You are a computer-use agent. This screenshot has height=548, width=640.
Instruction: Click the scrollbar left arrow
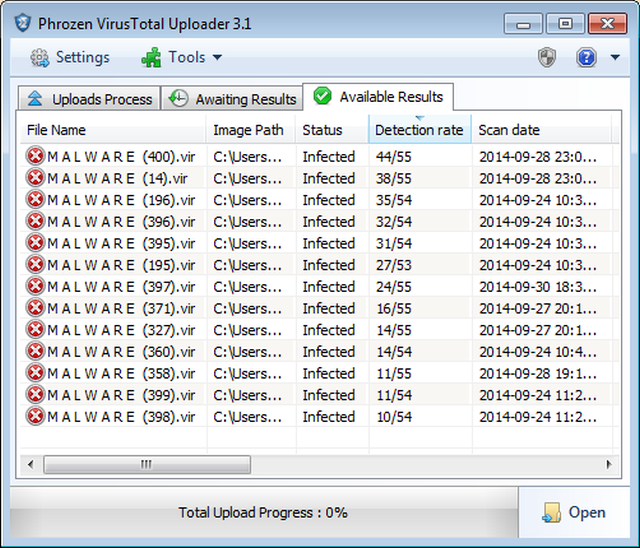pyautogui.click(x=31, y=464)
